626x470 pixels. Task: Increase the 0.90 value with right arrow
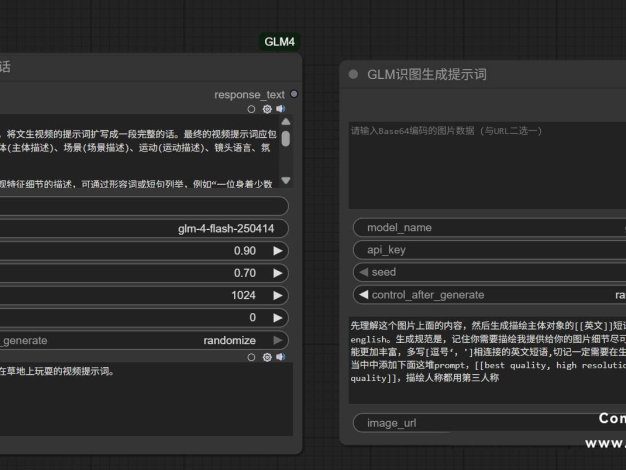[278, 251]
